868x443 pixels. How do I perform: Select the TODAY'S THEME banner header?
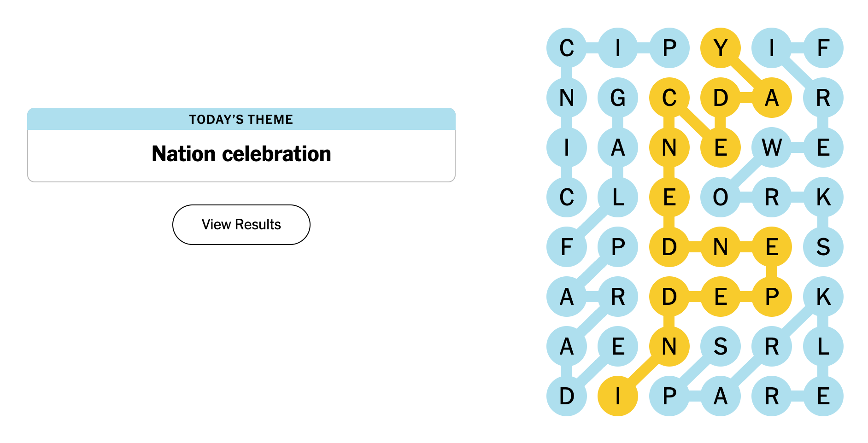241,119
